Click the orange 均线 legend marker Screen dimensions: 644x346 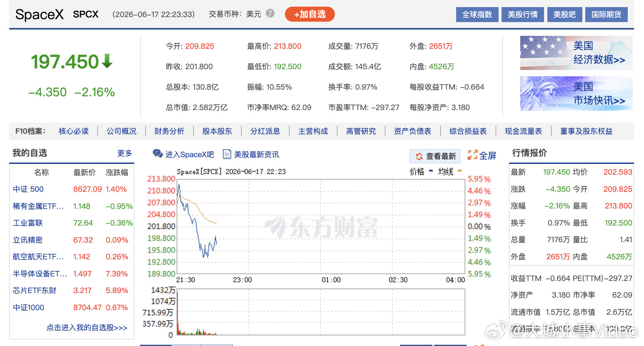point(459,170)
